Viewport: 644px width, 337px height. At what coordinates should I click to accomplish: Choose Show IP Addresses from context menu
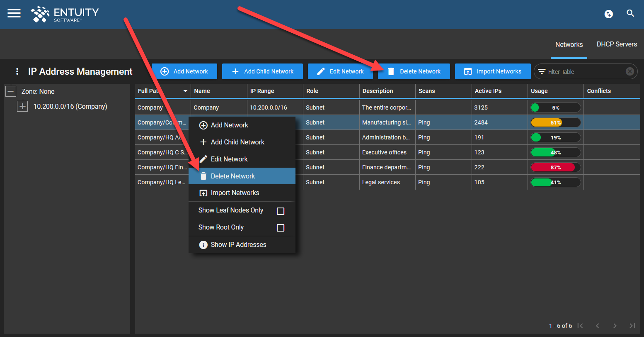242,245
